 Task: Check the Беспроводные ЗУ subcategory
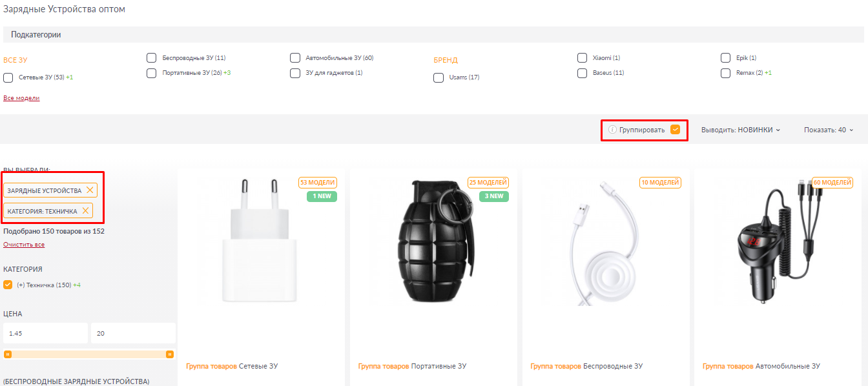point(152,58)
